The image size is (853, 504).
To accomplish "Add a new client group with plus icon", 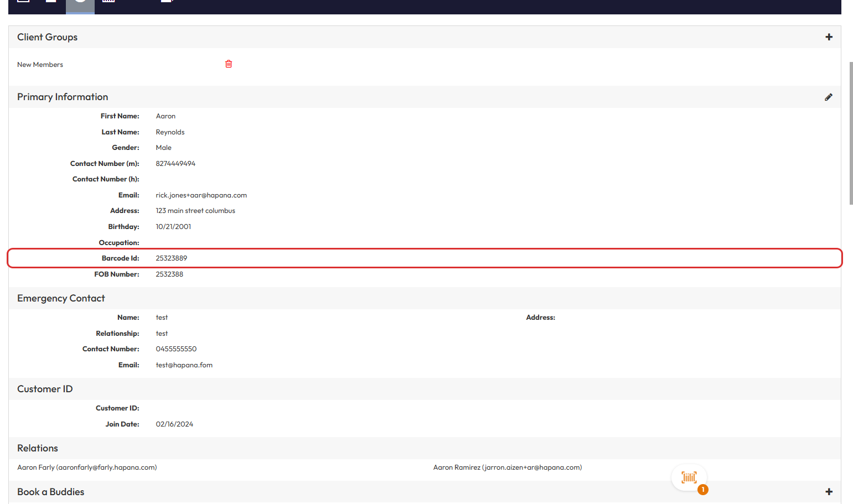I will (x=829, y=37).
